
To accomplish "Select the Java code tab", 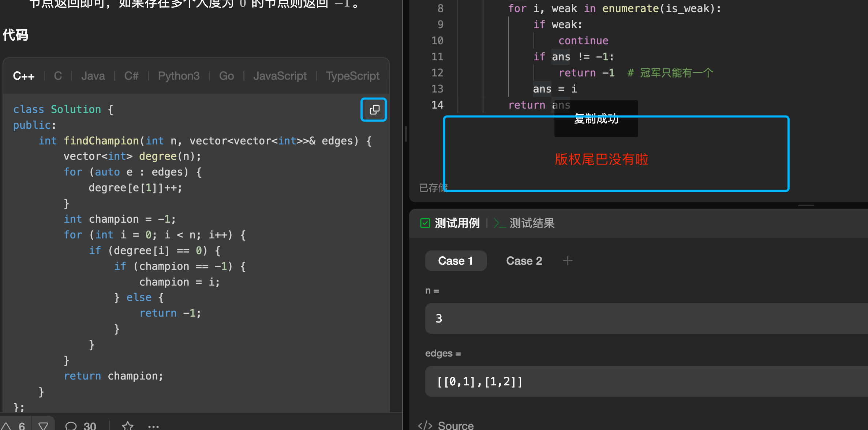I will tap(93, 76).
